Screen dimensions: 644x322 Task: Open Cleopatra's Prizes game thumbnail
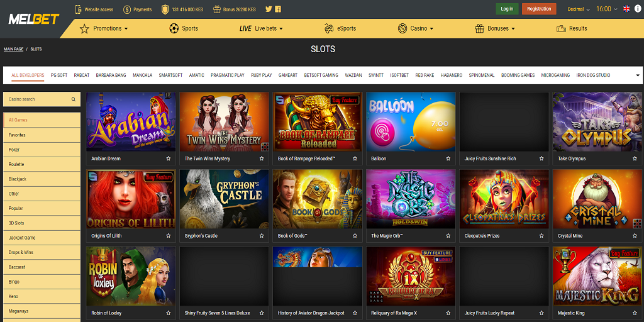(x=504, y=199)
